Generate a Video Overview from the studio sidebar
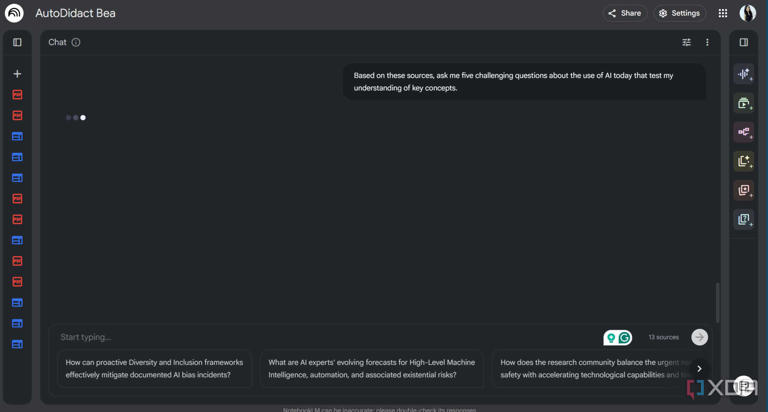This screenshot has width=768, height=412. pyautogui.click(x=744, y=103)
